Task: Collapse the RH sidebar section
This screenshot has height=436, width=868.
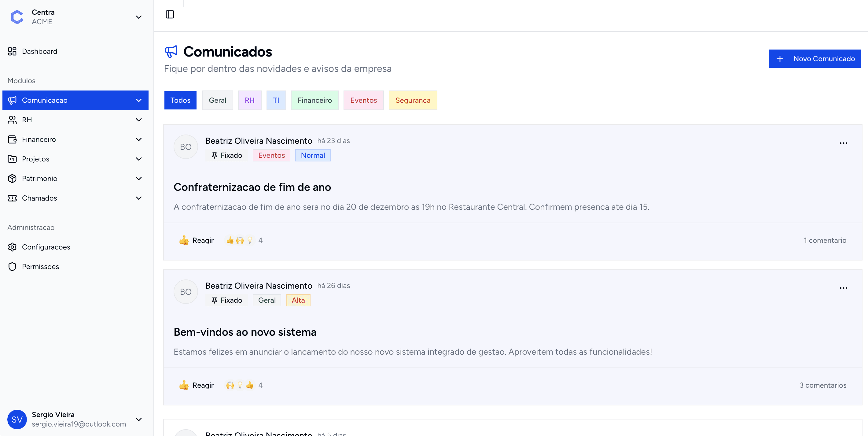Action: tap(139, 120)
